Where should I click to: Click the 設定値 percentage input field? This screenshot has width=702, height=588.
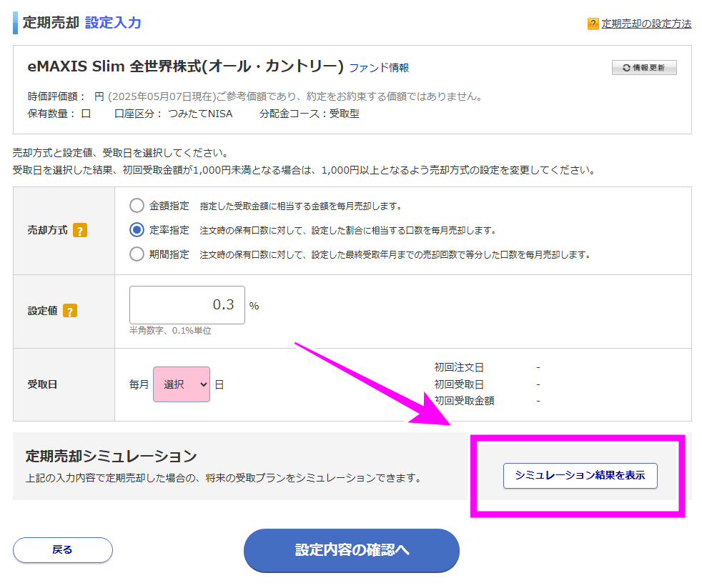(x=187, y=305)
